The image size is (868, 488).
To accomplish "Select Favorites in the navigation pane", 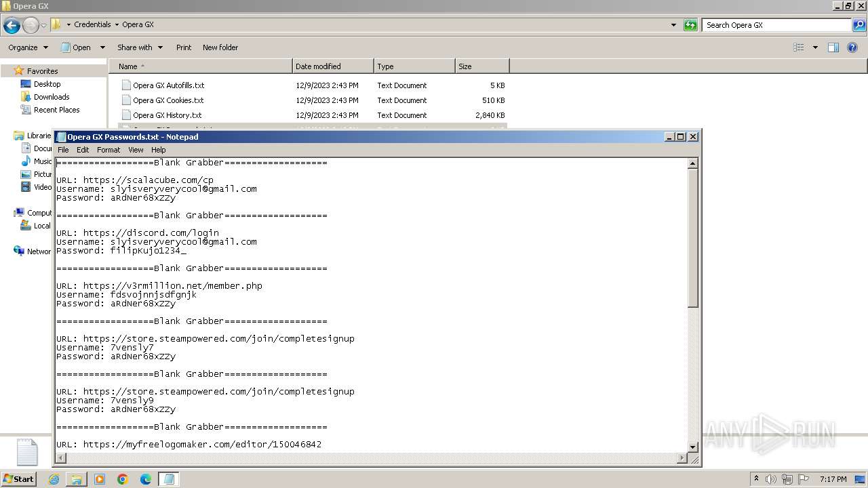I will point(42,71).
